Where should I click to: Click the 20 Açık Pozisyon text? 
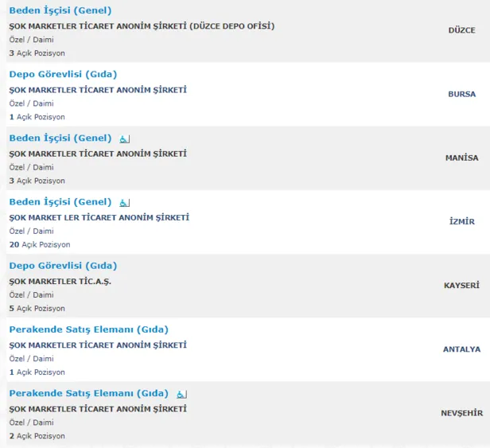click(x=40, y=244)
